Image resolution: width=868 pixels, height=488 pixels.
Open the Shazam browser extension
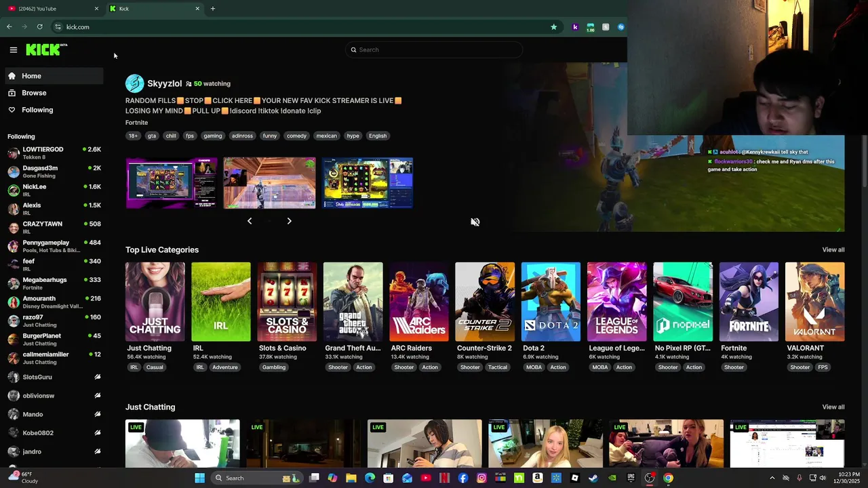[x=620, y=27]
